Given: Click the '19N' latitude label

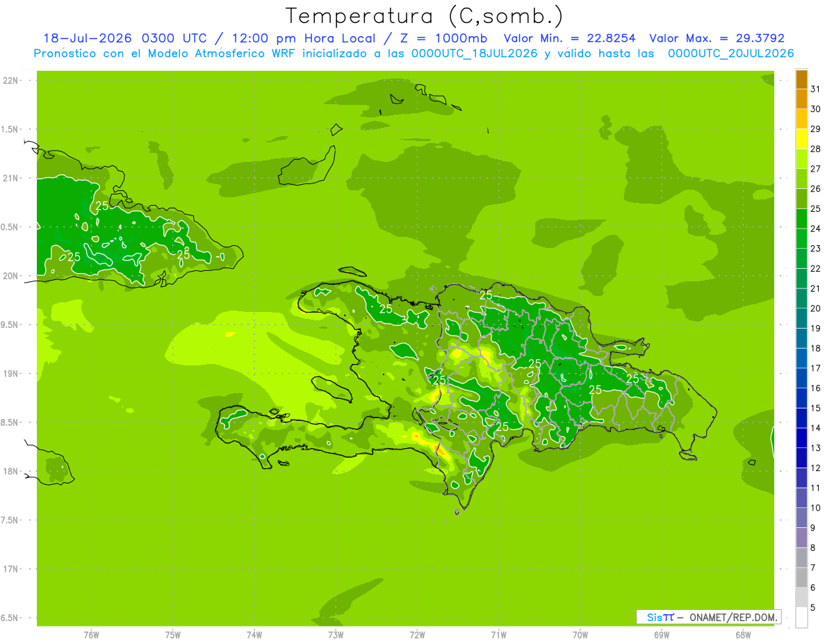Looking at the screenshot, I should (10, 374).
